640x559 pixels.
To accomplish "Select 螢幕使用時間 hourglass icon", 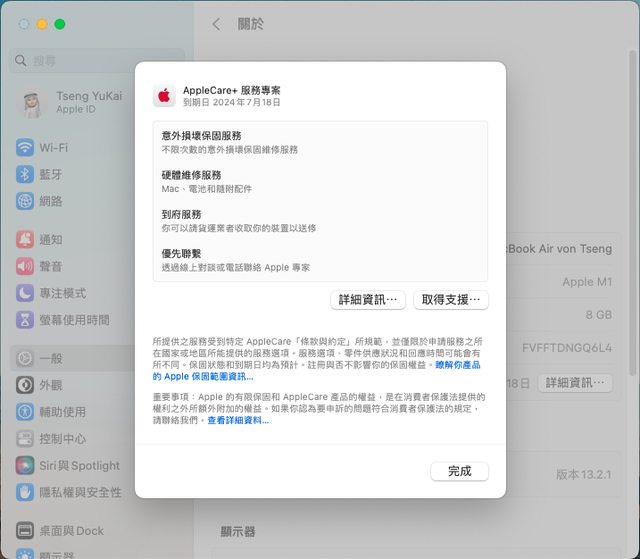I will click(25, 321).
